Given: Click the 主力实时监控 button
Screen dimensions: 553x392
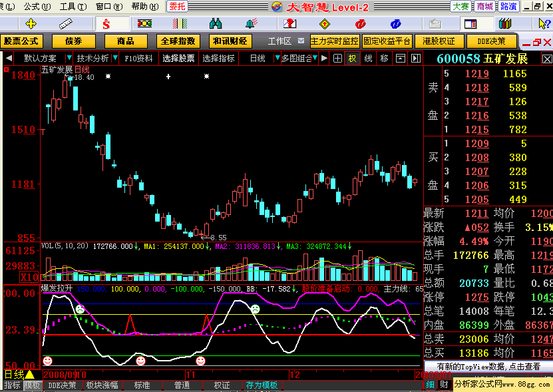Looking at the screenshot, I should [334, 41].
